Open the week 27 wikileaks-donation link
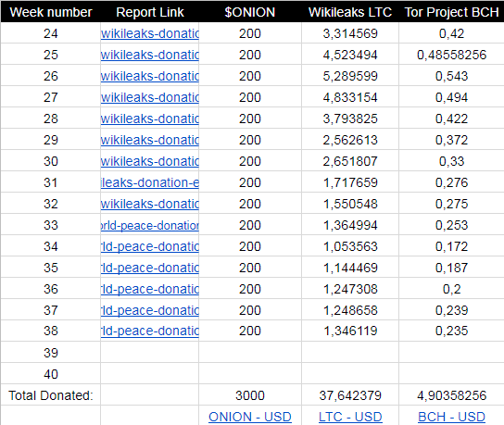Image resolution: width=504 pixels, height=425 pixels. tap(150, 97)
